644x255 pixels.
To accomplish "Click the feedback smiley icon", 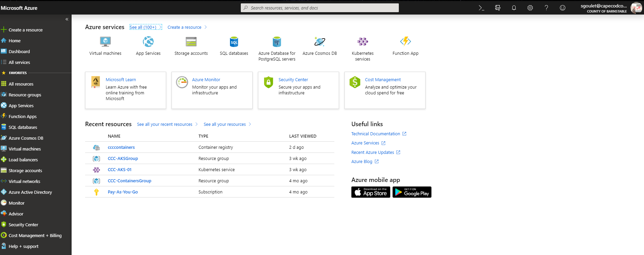I will tap(562, 8).
